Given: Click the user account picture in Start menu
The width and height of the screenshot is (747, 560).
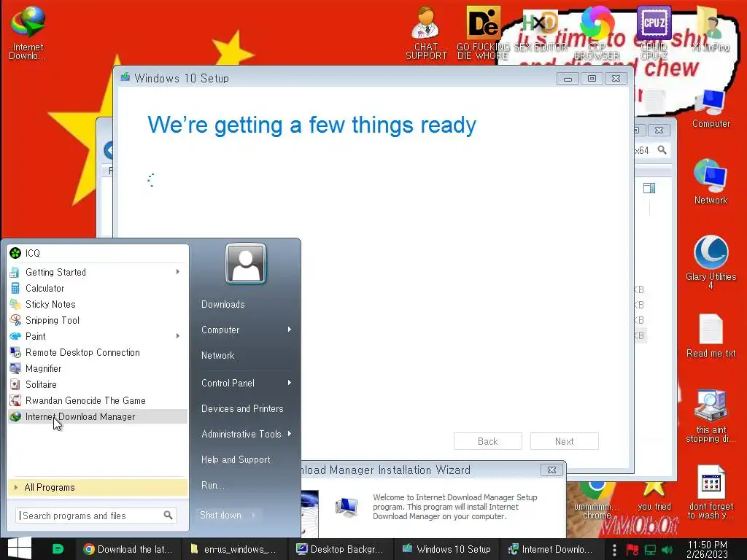Looking at the screenshot, I should (246, 264).
